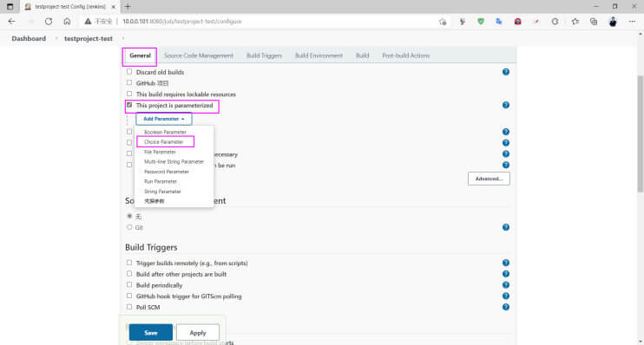644x345 pixels.
Task: Enable the Poll SCM checkbox
Action: (129, 307)
